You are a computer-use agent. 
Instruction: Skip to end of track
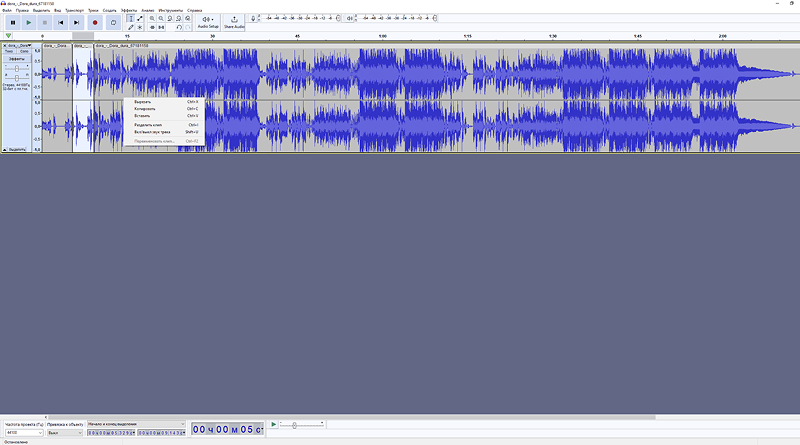point(76,22)
